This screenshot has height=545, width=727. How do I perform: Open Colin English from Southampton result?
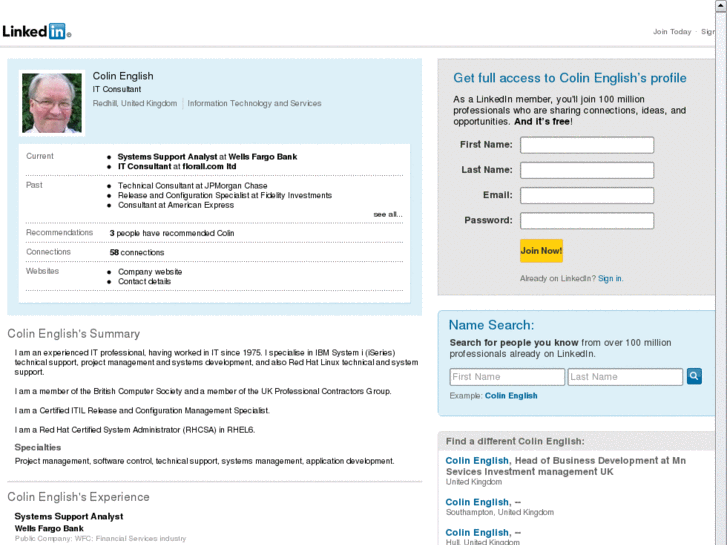click(x=477, y=502)
